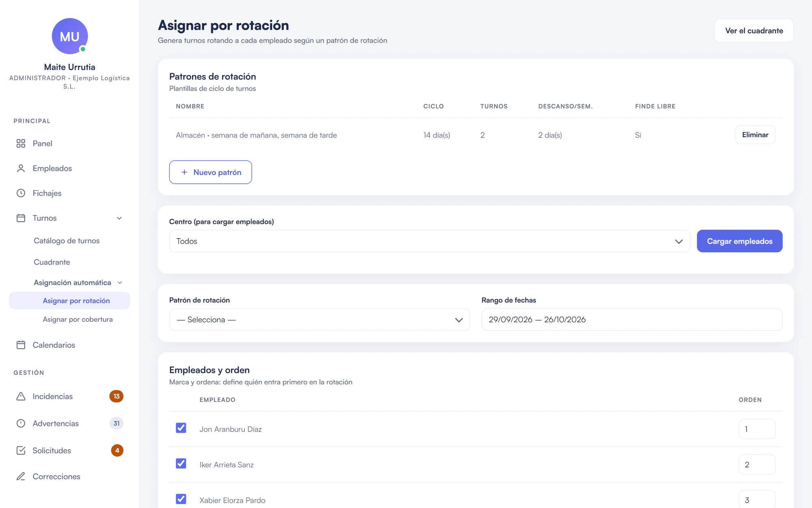Click the Solicitudes badge showing 4
The height and width of the screenshot is (508, 812).
point(117,450)
